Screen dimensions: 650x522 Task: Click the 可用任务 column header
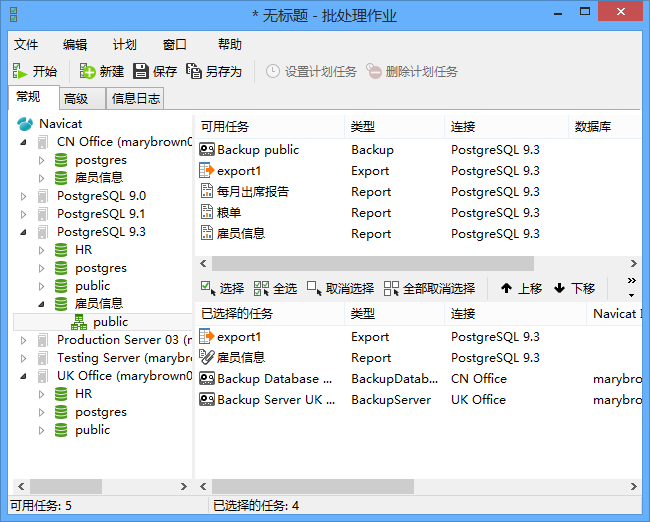(x=269, y=126)
